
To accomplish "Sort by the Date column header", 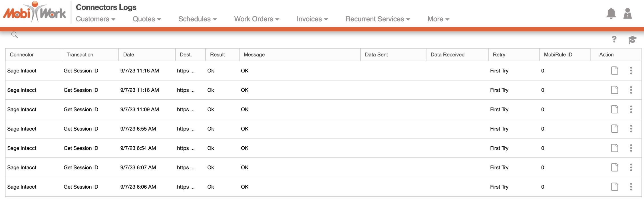I will (x=128, y=54).
